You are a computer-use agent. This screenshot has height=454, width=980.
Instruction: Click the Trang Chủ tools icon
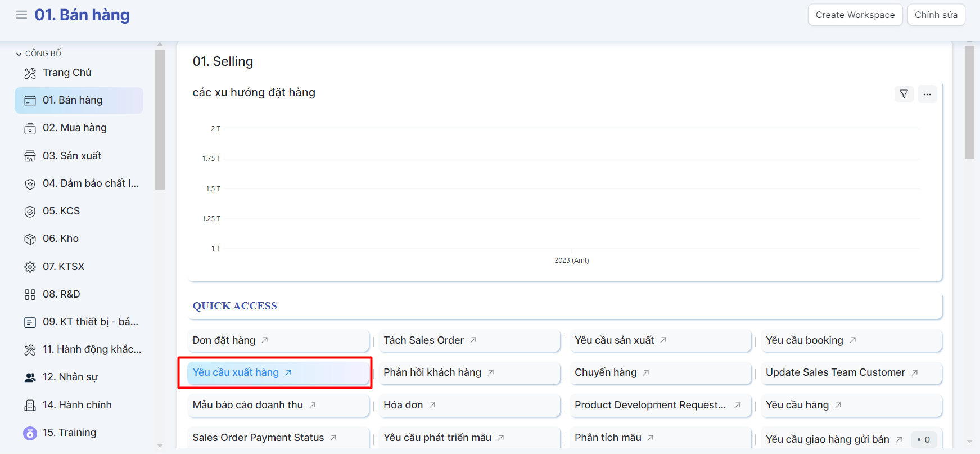(x=30, y=73)
